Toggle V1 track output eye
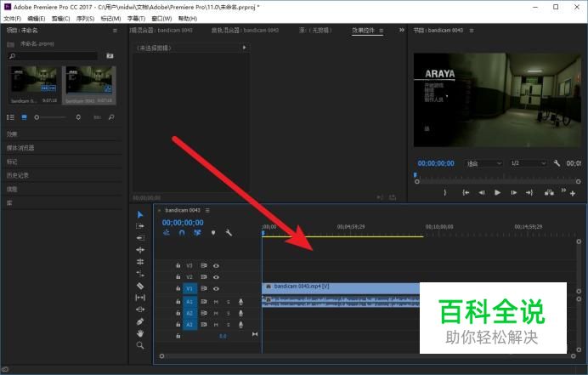 coord(216,288)
